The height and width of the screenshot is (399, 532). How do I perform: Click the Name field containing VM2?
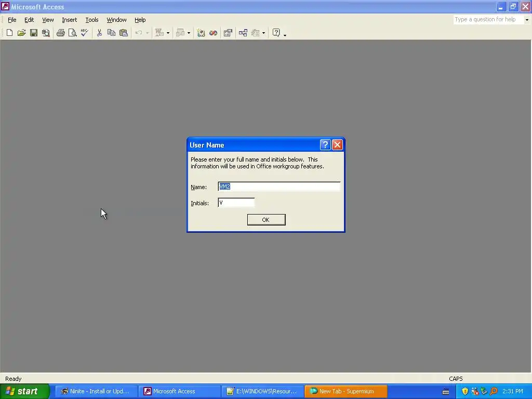coord(279,187)
